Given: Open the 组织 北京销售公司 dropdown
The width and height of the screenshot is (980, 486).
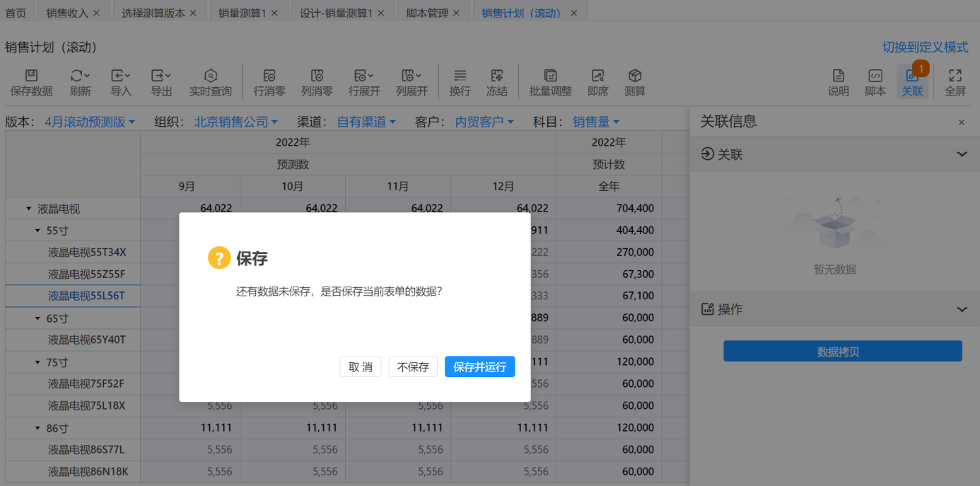Looking at the screenshot, I should coord(236,122).
